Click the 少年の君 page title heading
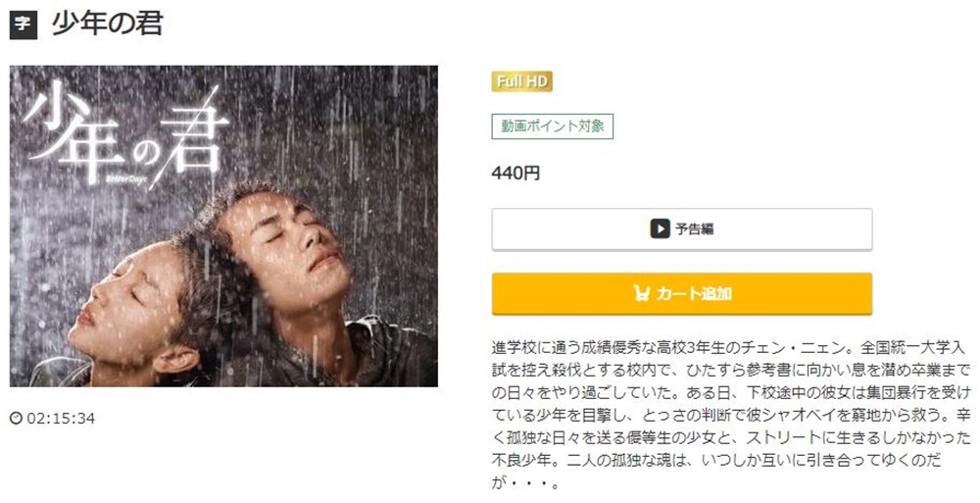The width and height of the screenshot is (980, 503). coord(108,25)
